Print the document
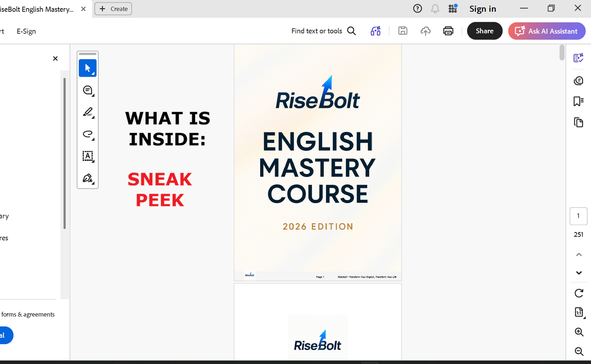The image size is (591, 364). pyautogui.click(x=448, y=31)
